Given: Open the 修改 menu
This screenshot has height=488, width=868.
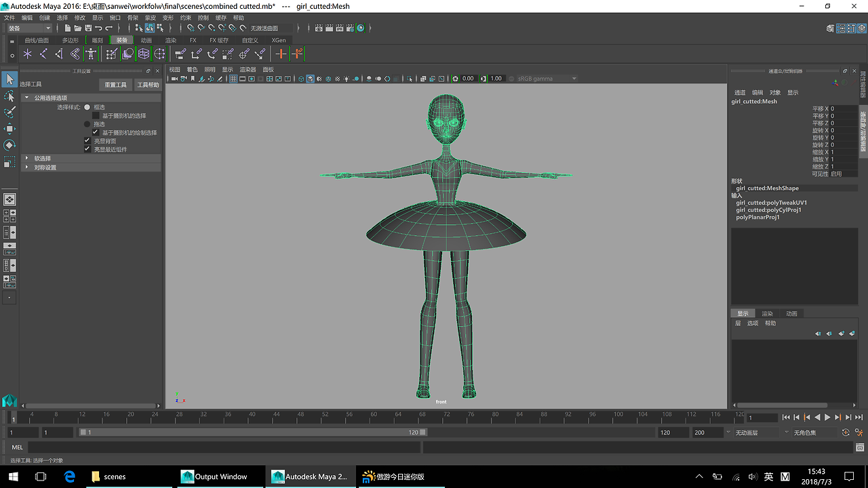Looking at the screenshot, I should click(x=79, y=18).
